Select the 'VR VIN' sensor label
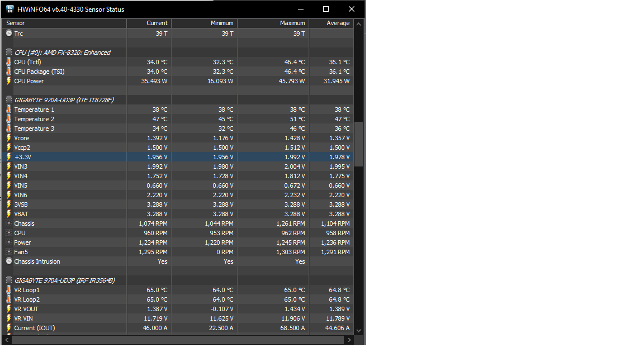Screen dimensions: 644x362 point(23,318)
